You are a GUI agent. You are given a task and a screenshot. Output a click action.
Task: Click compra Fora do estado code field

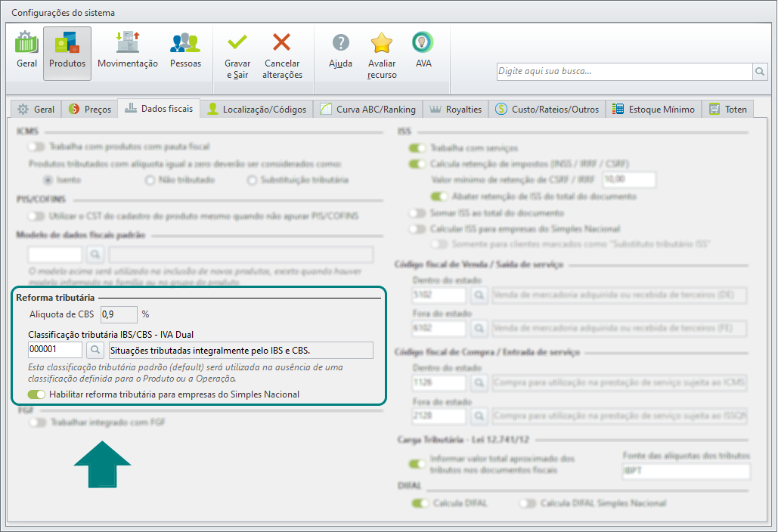(x=439, y=416)
